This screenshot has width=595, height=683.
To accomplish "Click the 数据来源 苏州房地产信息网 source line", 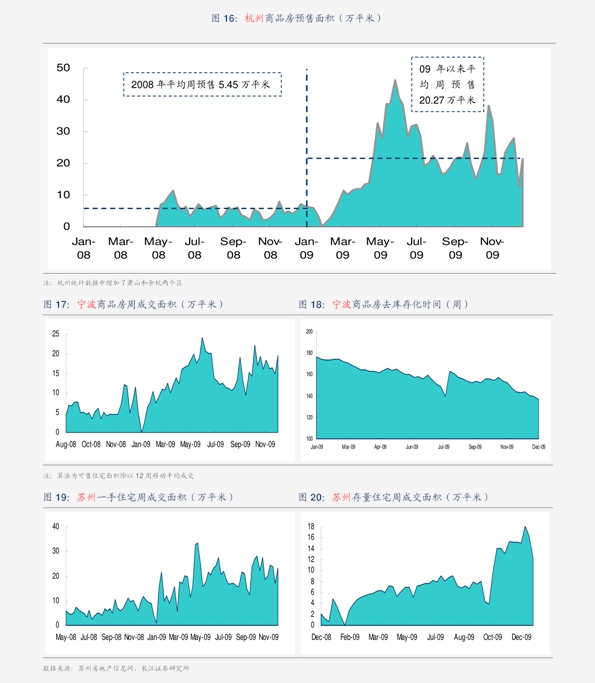I will (116, 668).
